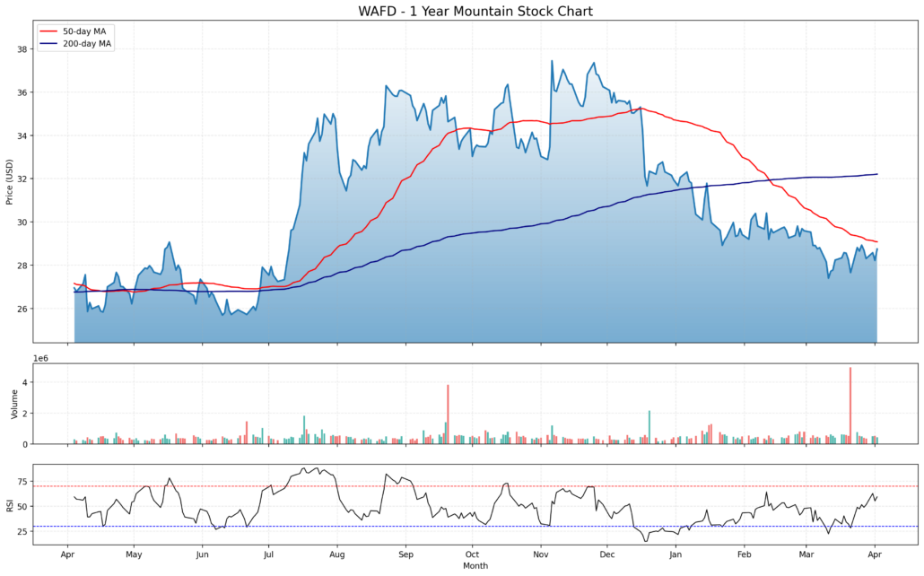Click the chart title 'WAFD - 1 Year Mountain Stock Chart'
Screen dimensions: 924x576
[475, 11]
